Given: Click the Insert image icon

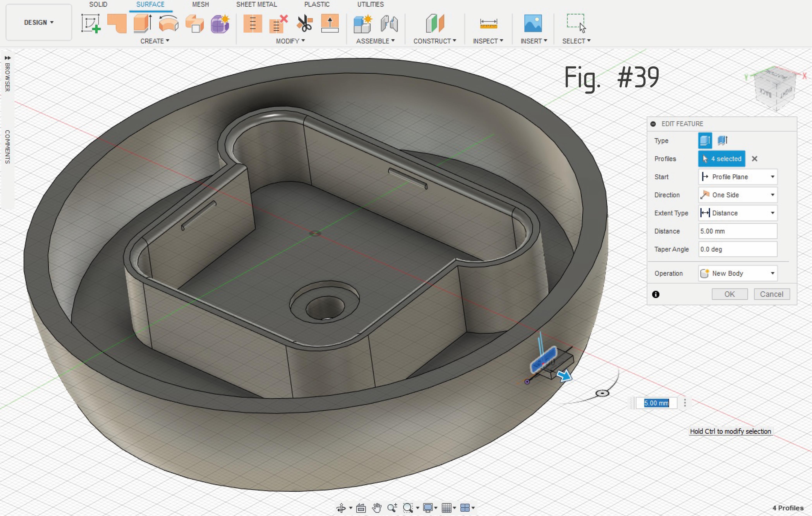Looking at the screenshot, I should tap(533, 23).
